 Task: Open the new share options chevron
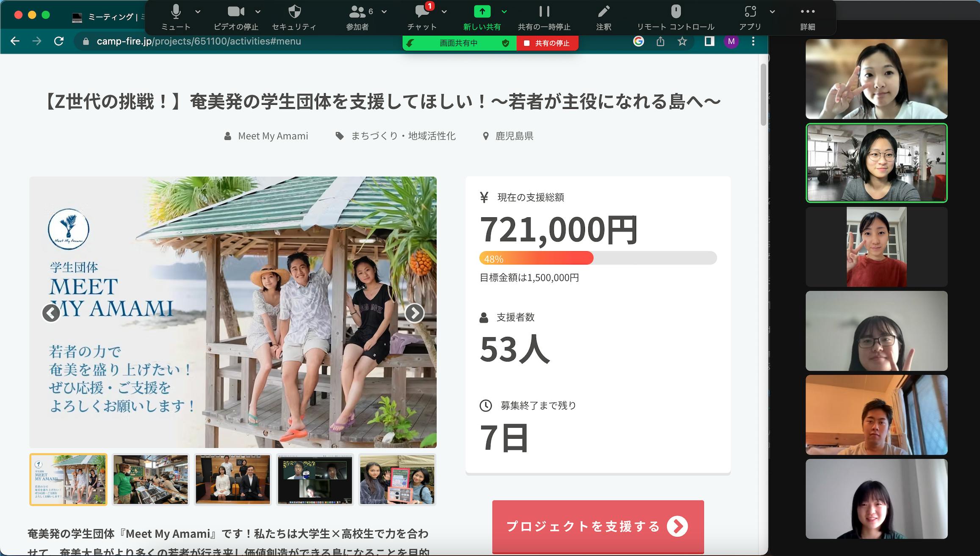pyautogui.click(x=504, y=12)
